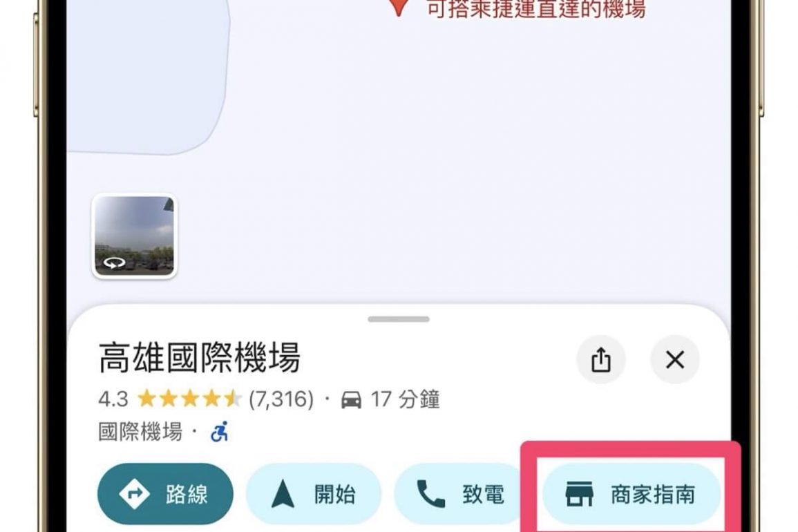Tap the car travel time icon

(351, 399)
